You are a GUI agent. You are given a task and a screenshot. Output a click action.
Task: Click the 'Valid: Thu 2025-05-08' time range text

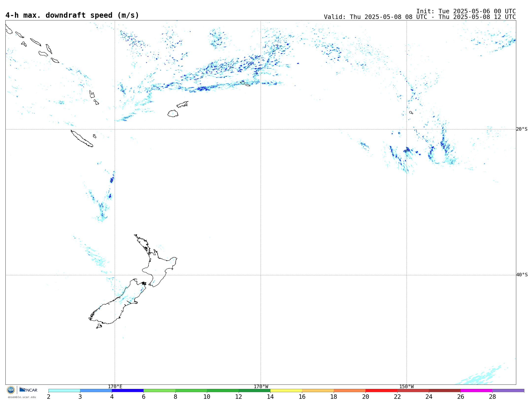[420, 17]
